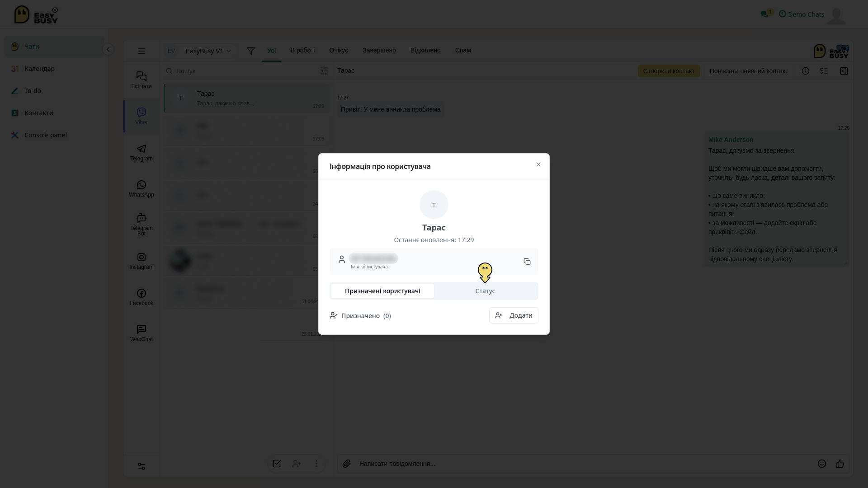The width and height of the screenshot is (868, 488).
Task: Open Telegram channel in sidebar
Action: pos(142,153)
